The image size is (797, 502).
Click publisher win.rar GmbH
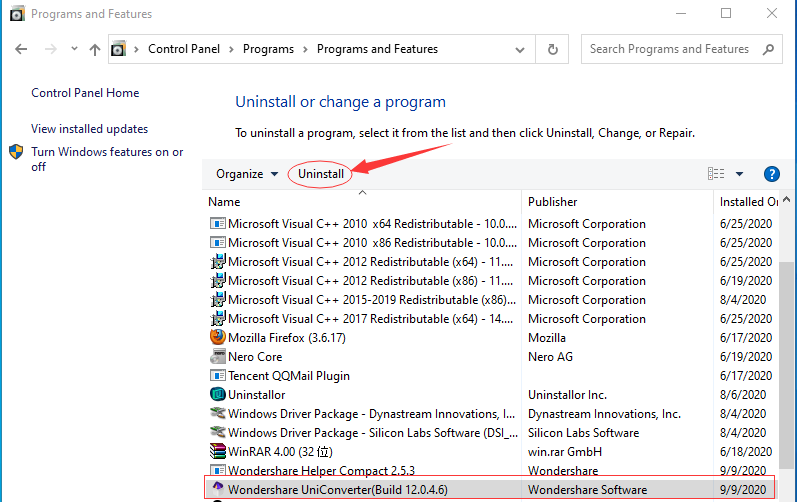pos(565,452)
